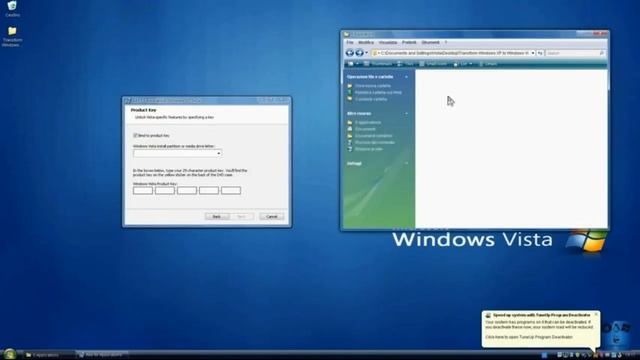Click the Documenti icon under Altre risorse
The width and height of the screenshot is (640, 360).
pyautogui.click(x=350, y=129)
